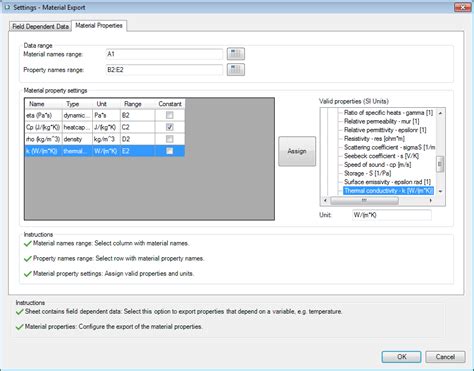Click the heatcap... type cell

tap(77, 127)
